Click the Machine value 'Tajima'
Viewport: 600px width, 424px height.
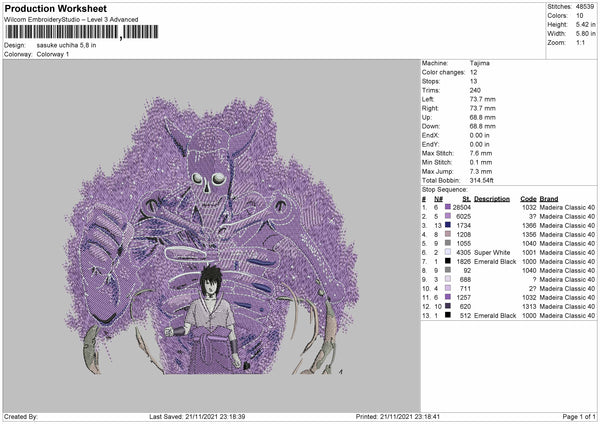[479, 63]
